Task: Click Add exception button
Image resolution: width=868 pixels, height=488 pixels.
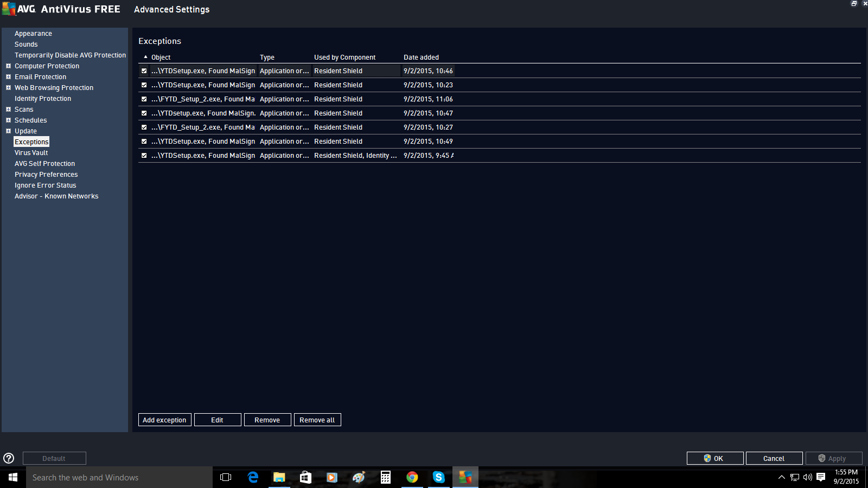Action: click(x=164, y=420)
